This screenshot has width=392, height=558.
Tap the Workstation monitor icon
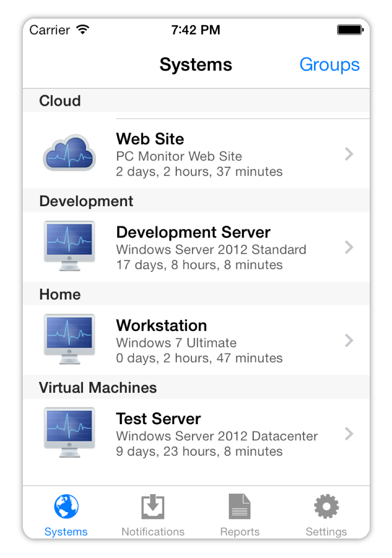point(70,339)
